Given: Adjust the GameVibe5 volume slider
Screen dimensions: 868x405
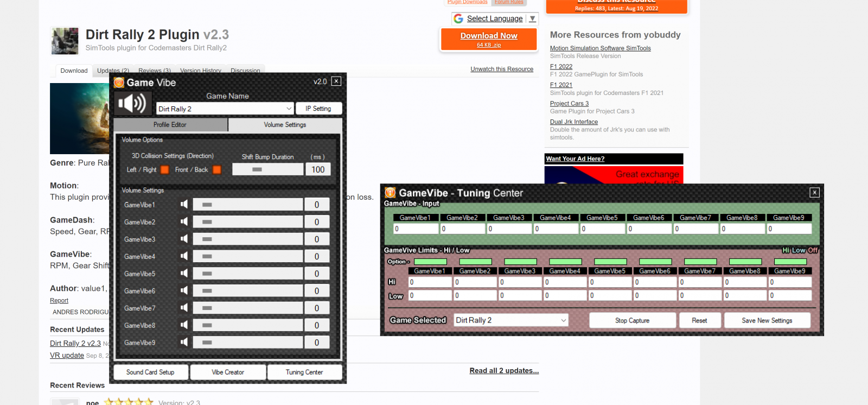Looking at the screenshot, I should 248,274.
